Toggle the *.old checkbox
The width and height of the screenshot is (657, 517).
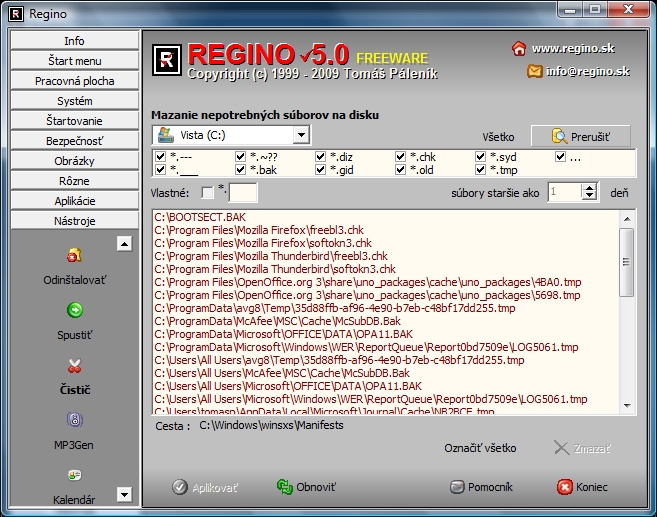400,170
